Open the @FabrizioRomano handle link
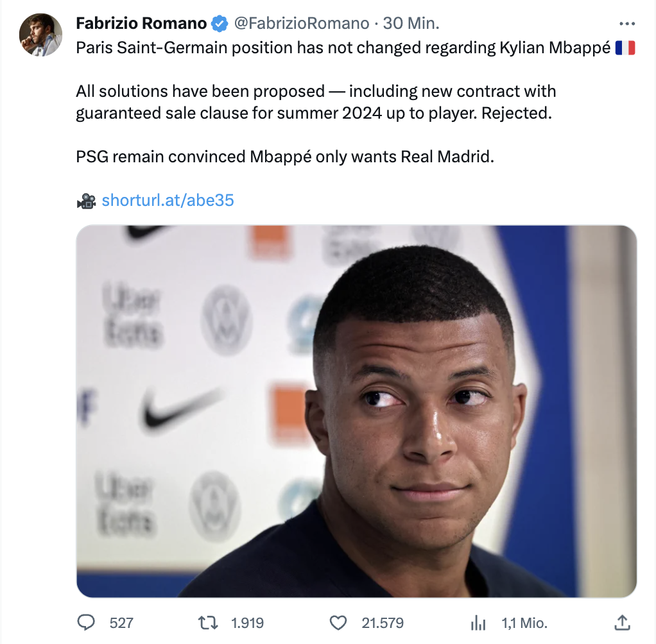The height and width of the screenshot is (644, 656). coord(300,24)
